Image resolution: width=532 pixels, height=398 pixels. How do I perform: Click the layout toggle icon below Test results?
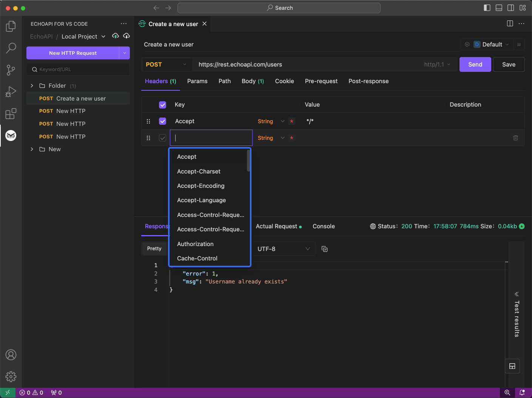[x=512, y=366]
